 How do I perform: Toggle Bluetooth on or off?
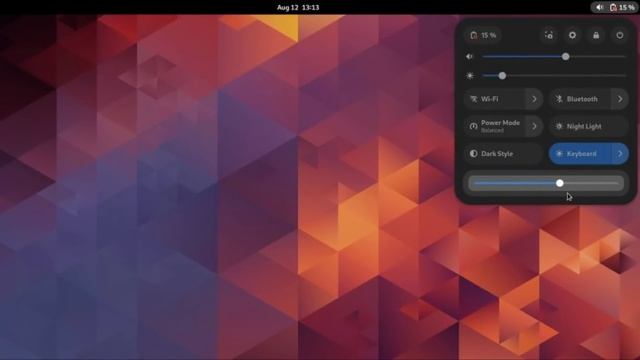[580, 99]
